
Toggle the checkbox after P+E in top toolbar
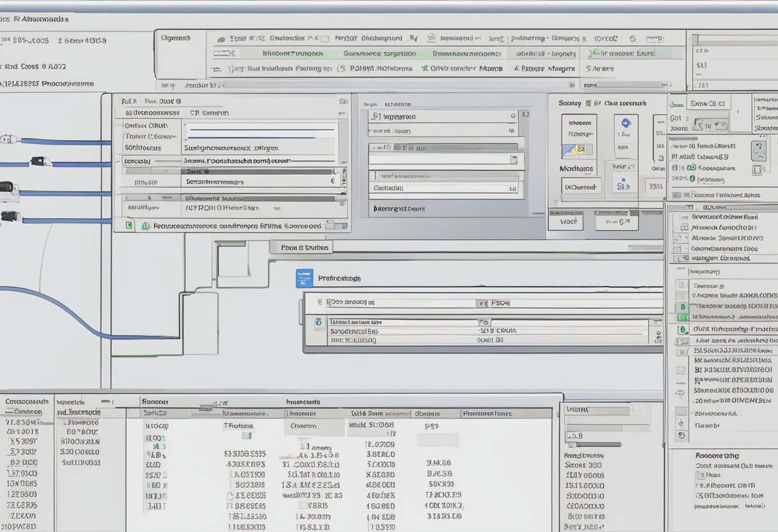(x=325, y=38)
